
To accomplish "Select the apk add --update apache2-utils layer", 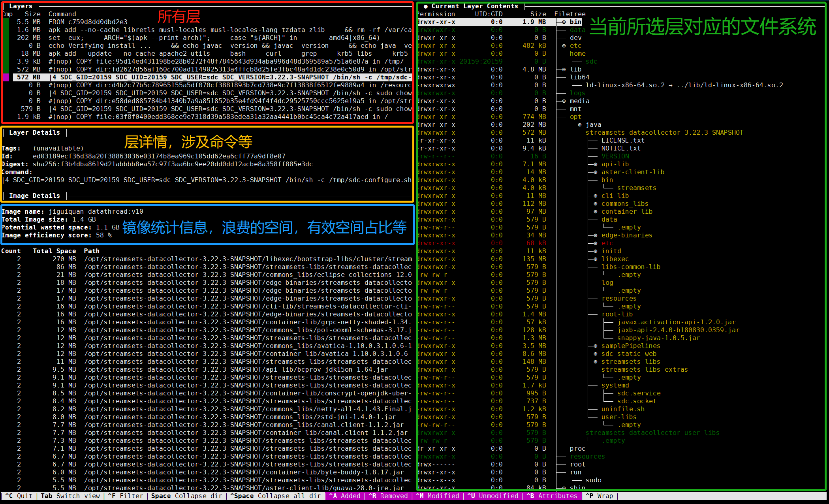I will (212, 54).
